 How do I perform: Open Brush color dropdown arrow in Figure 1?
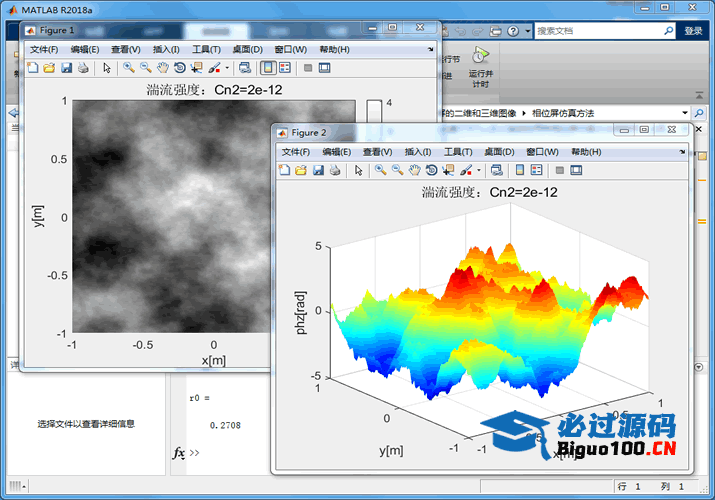(x=227, y=68)
